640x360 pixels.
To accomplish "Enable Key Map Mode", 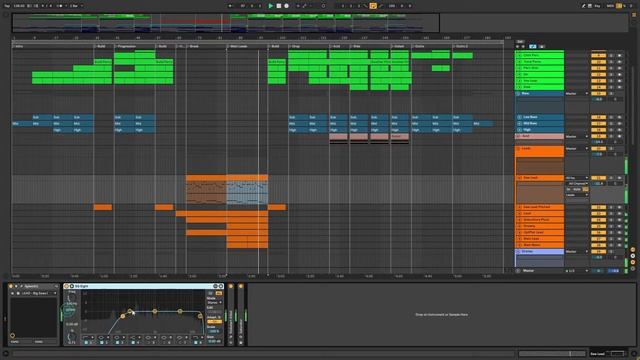I will (598, 6).
